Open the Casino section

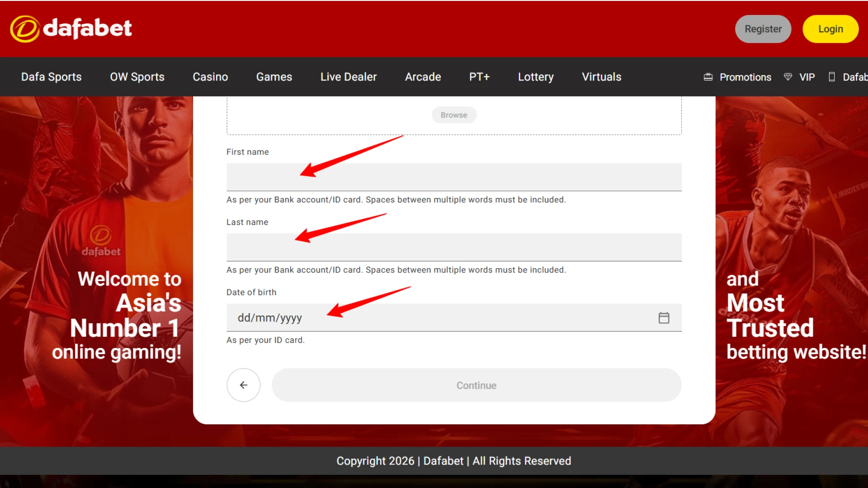(x=210, y=77)
